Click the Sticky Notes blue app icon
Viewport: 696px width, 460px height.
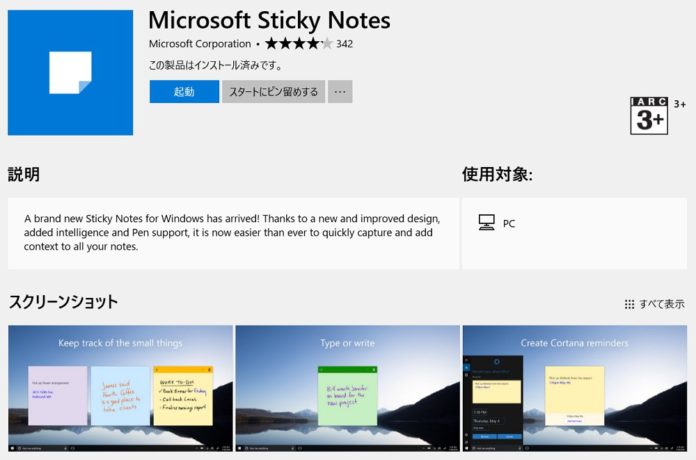pos(70,72)
